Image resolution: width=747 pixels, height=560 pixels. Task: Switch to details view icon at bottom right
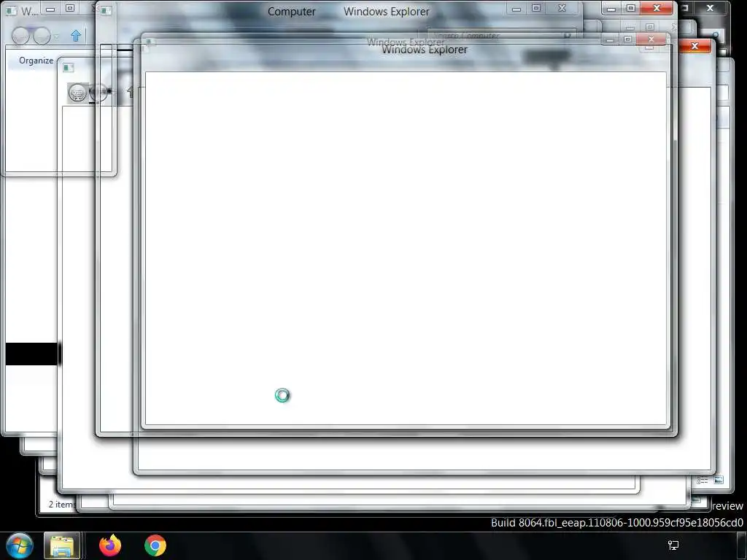[x=703, y=481]
